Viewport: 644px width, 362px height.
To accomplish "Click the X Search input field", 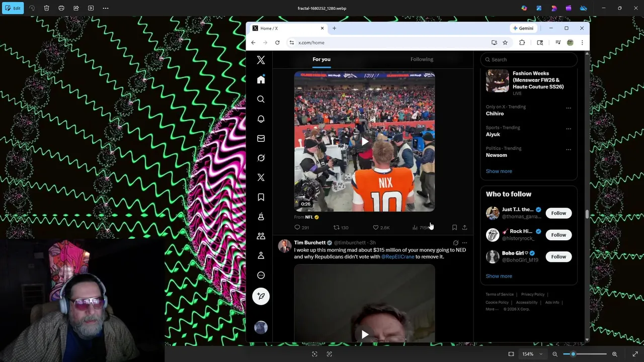I will coord(529,59).
